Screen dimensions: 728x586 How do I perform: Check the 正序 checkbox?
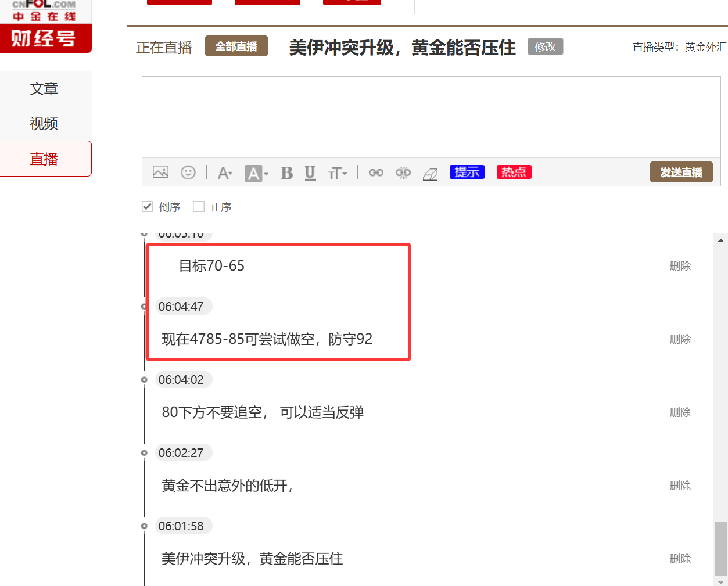click(x=199, y=207)
